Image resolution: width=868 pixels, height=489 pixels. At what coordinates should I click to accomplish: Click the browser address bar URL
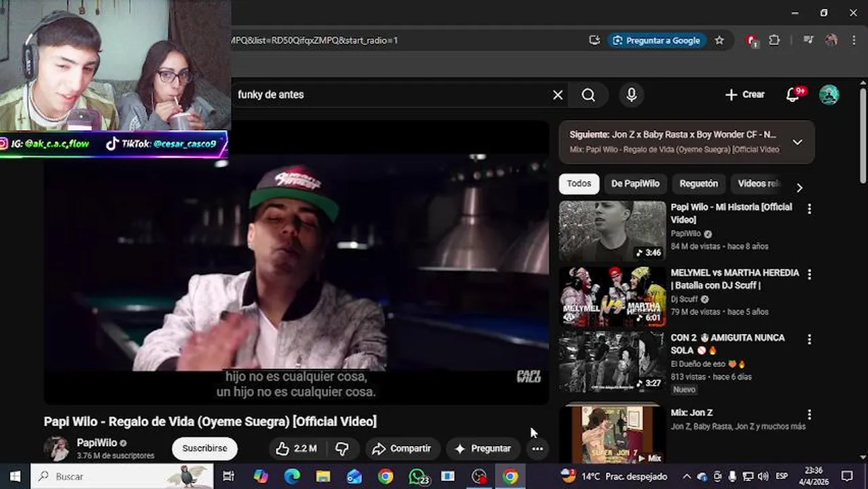click(x=314, y=40)
